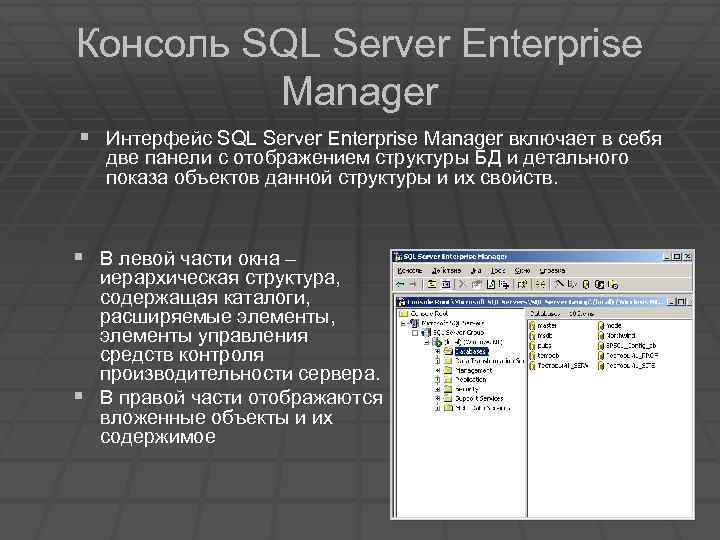Click the Back arrow in Enterprise Manager toolbar
The height and width of the screenshot is (540, 720).
pos(400,284)
